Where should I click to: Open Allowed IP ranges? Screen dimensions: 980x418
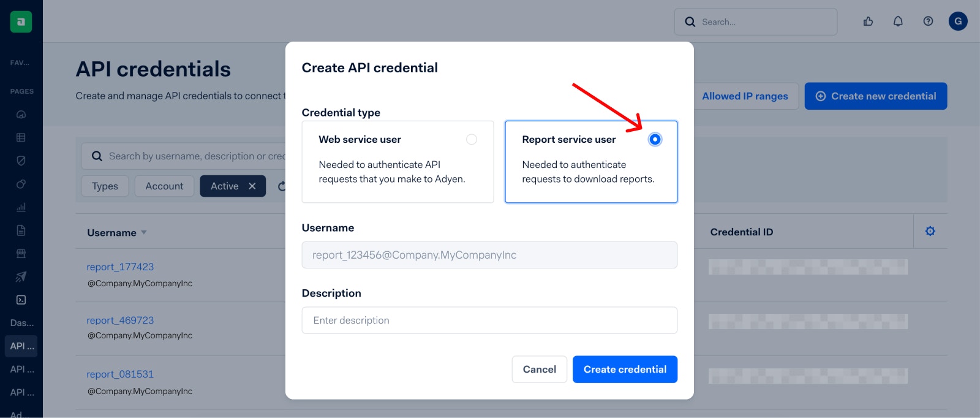745,96
